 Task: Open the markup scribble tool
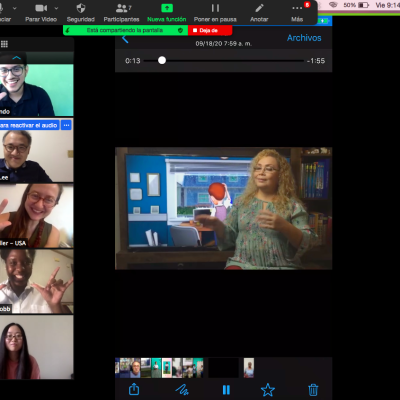182,389
